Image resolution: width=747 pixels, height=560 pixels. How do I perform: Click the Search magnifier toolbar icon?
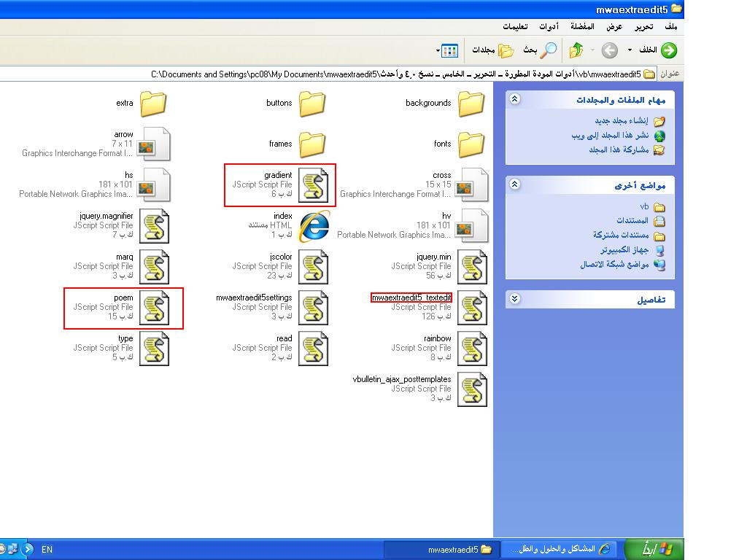pos(548,50)
